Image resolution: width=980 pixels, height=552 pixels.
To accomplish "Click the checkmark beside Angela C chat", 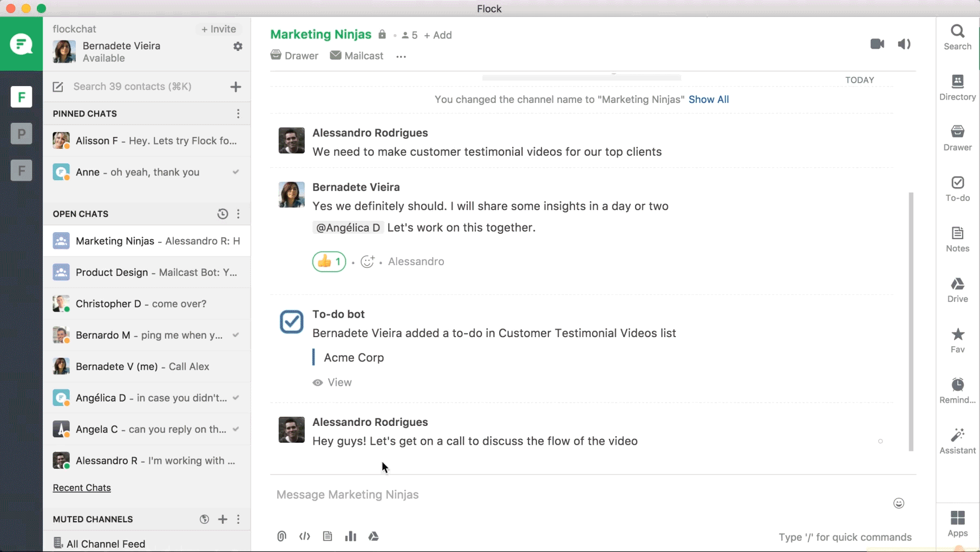I will tap(236, 429).
